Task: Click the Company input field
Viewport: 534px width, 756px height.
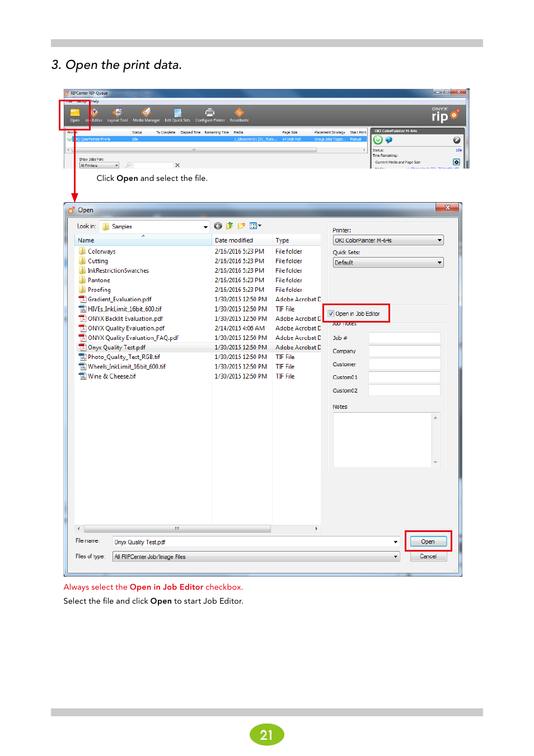Action: tap(404, 351)
